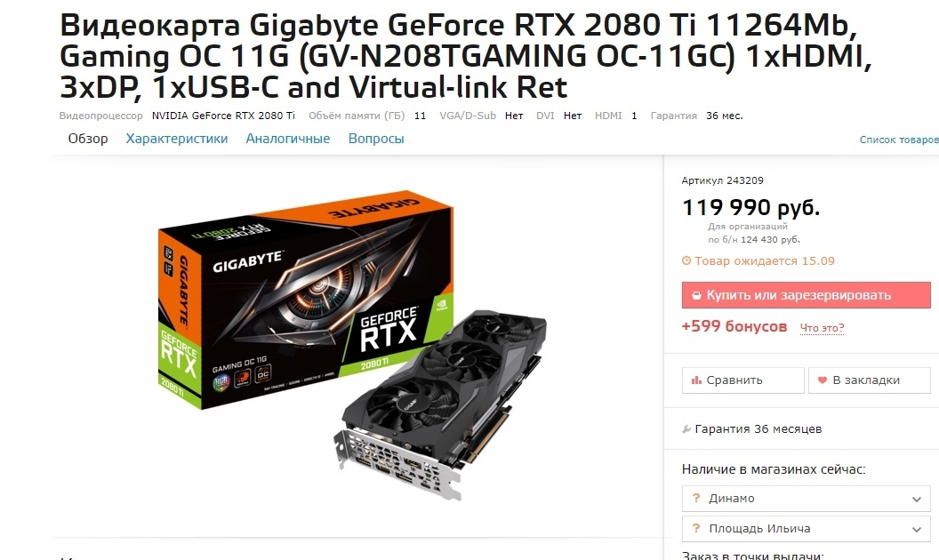The width and height of the screenshot is (939, 560).
Task: Click the bar-chart icon next to Сравнить
Action: [696, 380]
